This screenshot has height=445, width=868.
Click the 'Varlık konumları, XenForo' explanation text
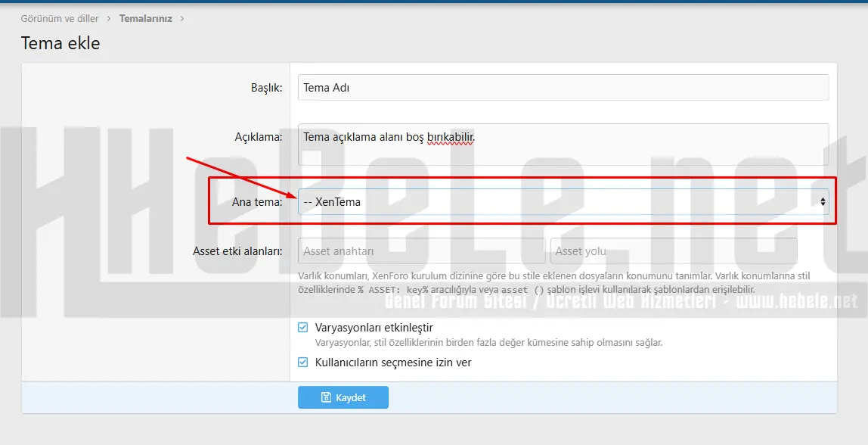click(x=553, y=282)
